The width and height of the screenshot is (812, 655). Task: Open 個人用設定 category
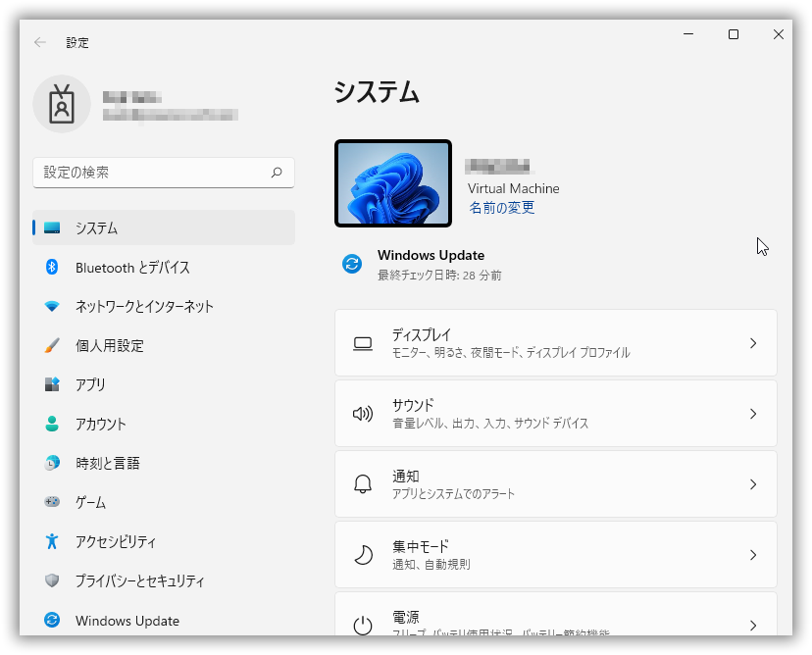[164, 345]
